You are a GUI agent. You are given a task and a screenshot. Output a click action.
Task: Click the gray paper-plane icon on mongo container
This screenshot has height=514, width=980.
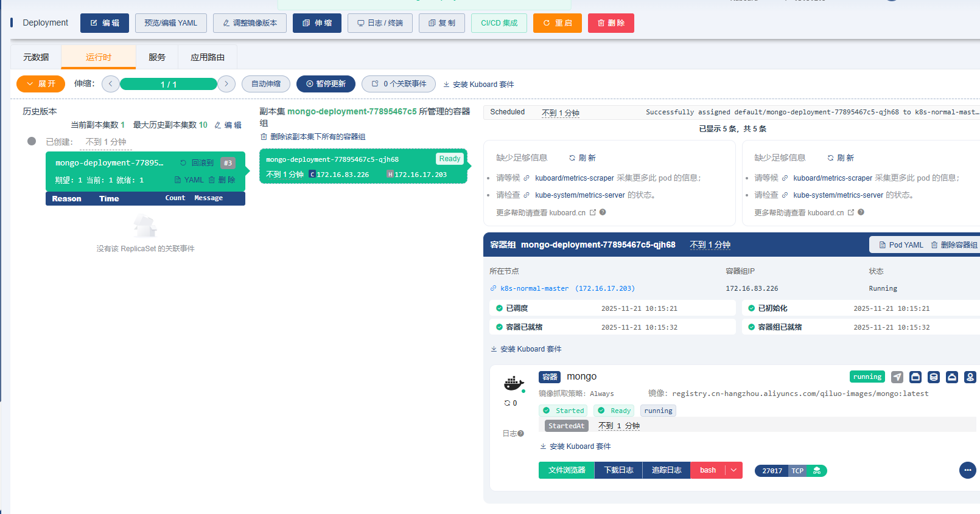tap(897, 377)
